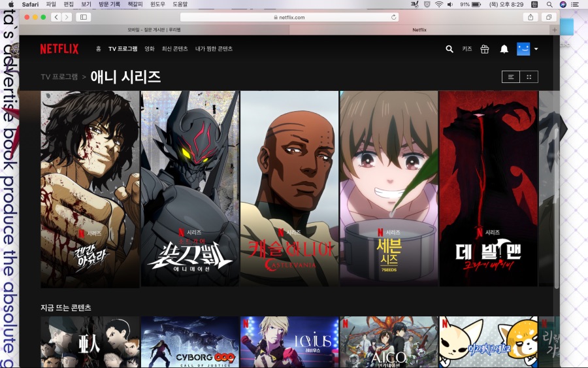Viewport: 588px width, 368px height.
Task: Open 영화 navigation link
Action: pos(150,49)
